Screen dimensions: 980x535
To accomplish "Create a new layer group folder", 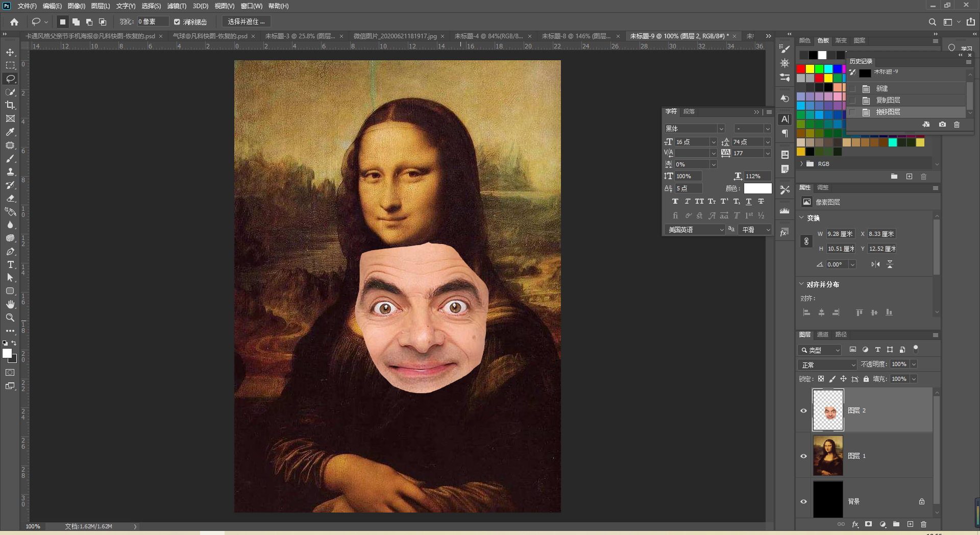I will coord(896,524).
